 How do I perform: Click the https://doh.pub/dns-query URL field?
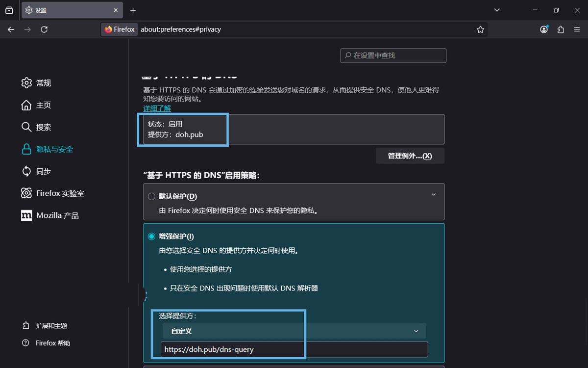[x=294, y=349]
